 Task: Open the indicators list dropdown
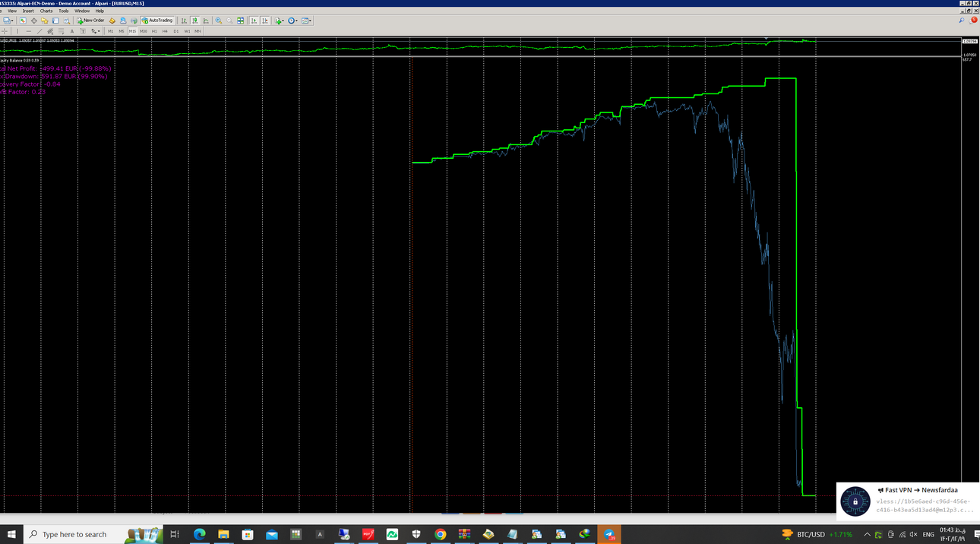280,21
